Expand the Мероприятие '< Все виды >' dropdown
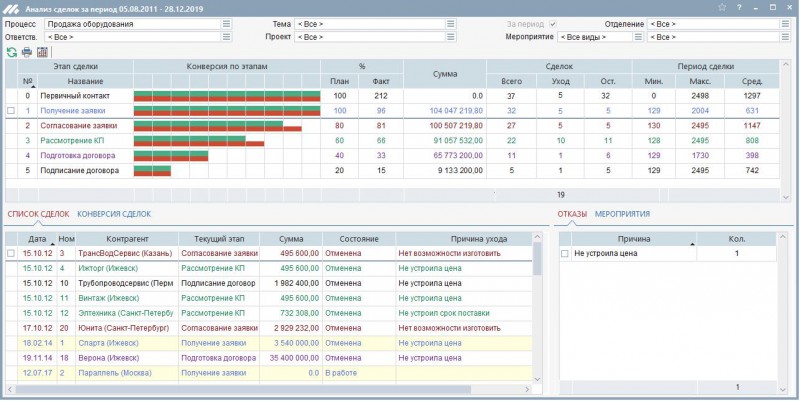Viewport: 800px width, 401px height. 638,37
